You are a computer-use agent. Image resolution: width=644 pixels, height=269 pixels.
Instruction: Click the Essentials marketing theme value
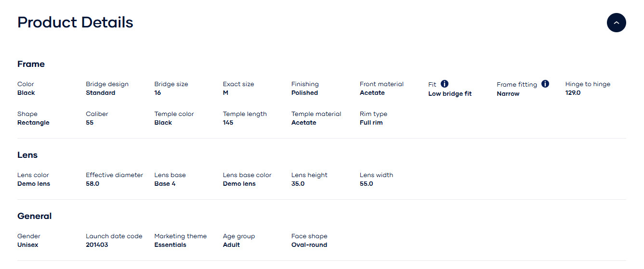point(170,245)
